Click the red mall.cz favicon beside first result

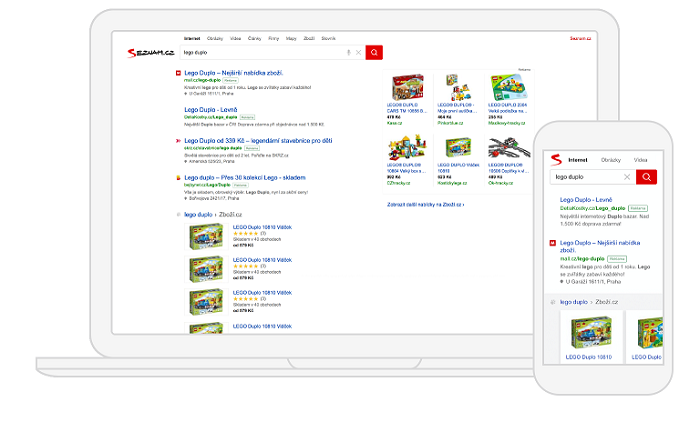pyautogui.click(x=178, y=73)
